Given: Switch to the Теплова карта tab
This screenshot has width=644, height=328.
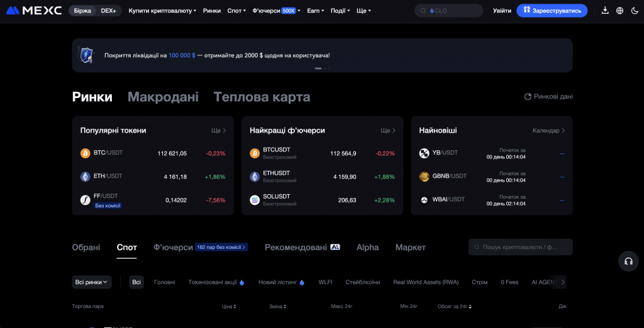Looking at the screenshot, I should pos(262,97).
